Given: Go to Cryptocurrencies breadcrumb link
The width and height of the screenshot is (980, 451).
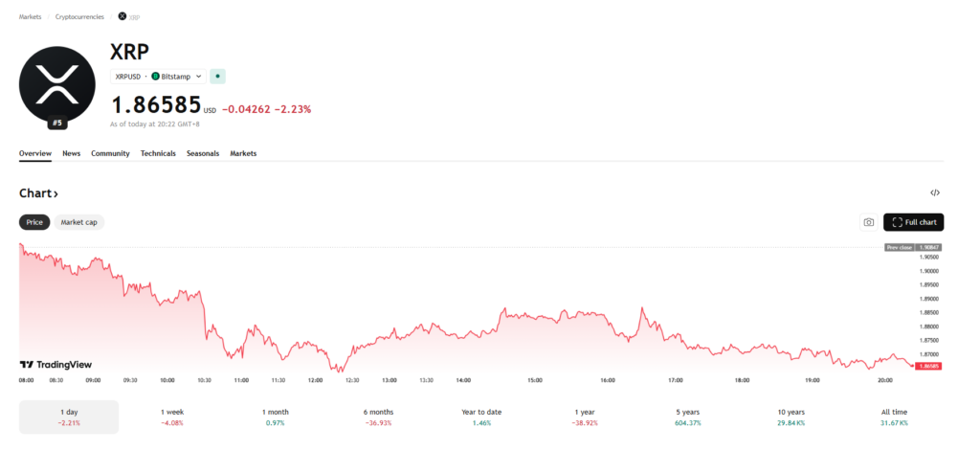Looking at the screenshot, I should coord(79,16).
